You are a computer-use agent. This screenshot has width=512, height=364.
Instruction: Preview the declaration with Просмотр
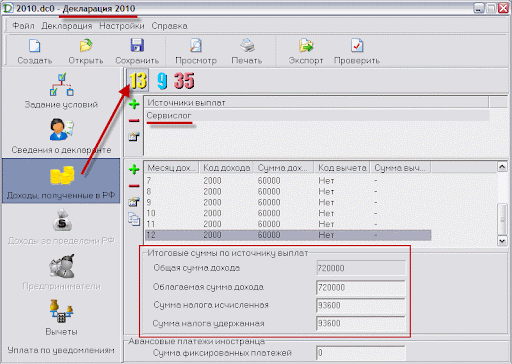tap(196, 52)
